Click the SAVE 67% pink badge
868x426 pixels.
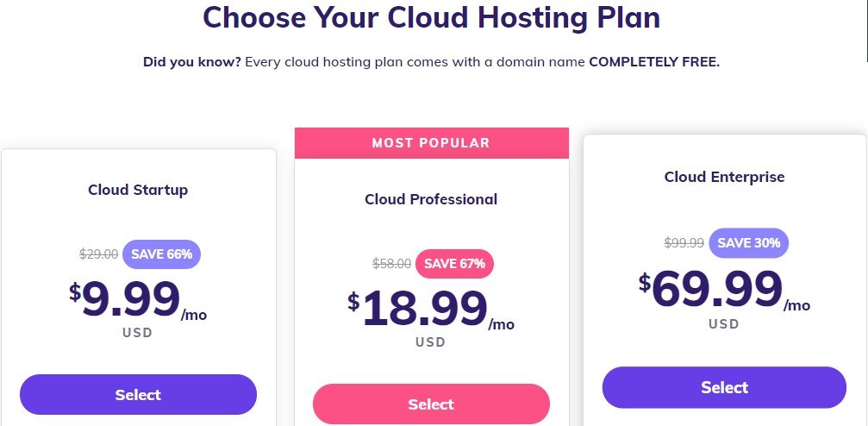(454, 264)
